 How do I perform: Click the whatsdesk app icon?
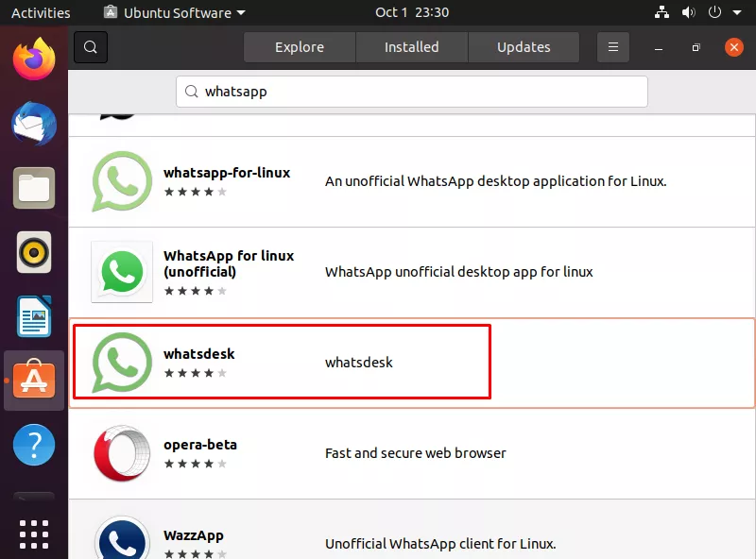pyautogui.click(x=122, y=363)
